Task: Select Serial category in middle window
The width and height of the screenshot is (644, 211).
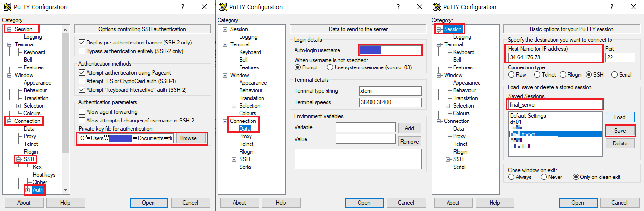Action: pyautogui.click(x=246, y=167)
